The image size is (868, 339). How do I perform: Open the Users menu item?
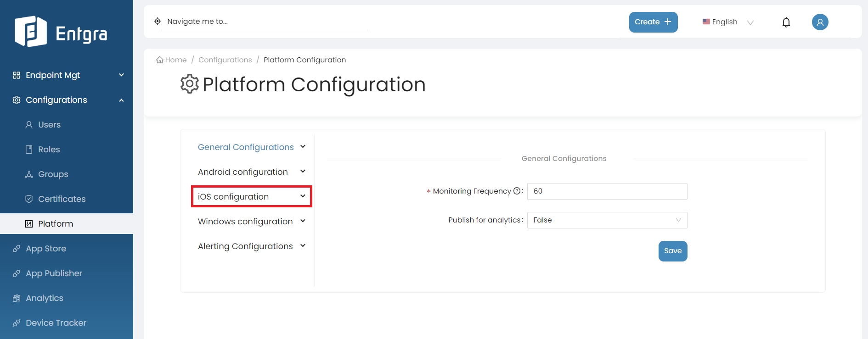(x=67, y=125)
